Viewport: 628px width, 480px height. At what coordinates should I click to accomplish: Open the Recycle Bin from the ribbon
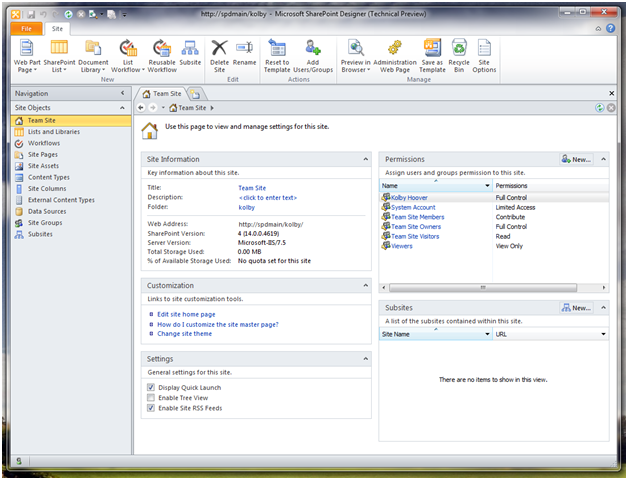coord(459,56)
